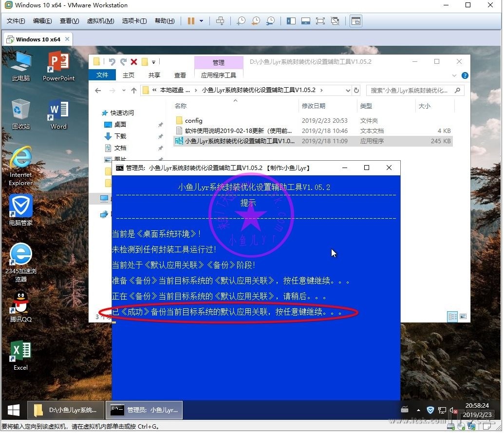Image resolution: width=504 pixels, height=433 pixels.
Task: Select the 小鱼儿lyr系统封装优化设置辅助工具 application file
Action: (x=313, y=141)
